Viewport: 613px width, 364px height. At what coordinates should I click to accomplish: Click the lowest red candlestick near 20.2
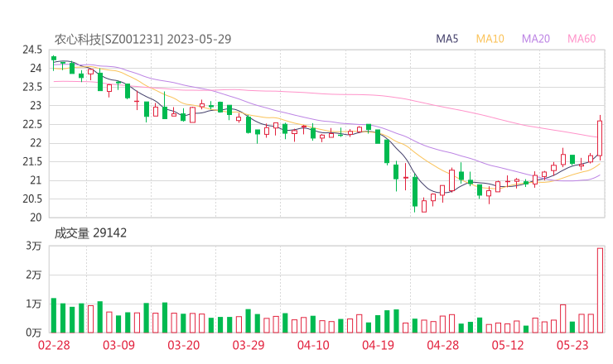(424, 206)
